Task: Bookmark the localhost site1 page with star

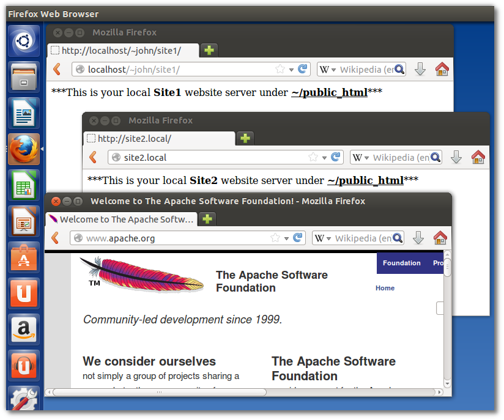Action: point(280,69)
